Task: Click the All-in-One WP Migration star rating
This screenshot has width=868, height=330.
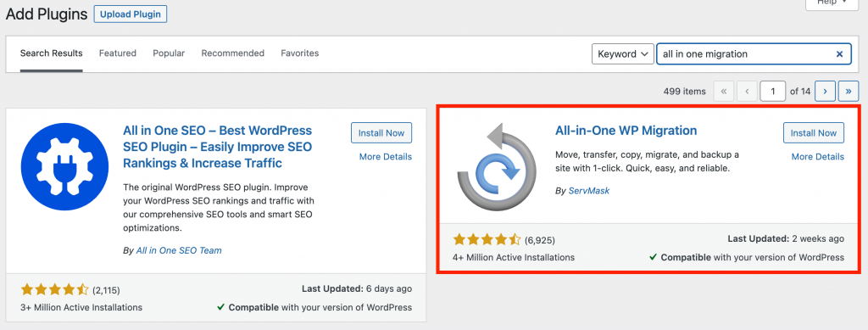Action: pyautogui.click(x=487, y=240)
